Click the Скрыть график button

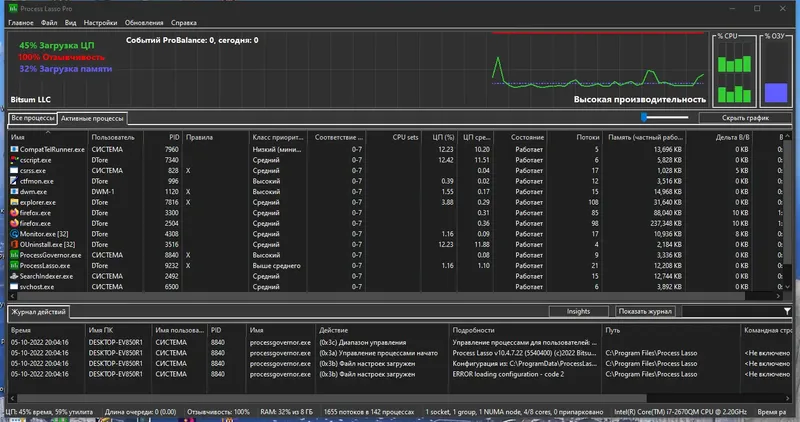pyautogui.click(x=745, y=118)
